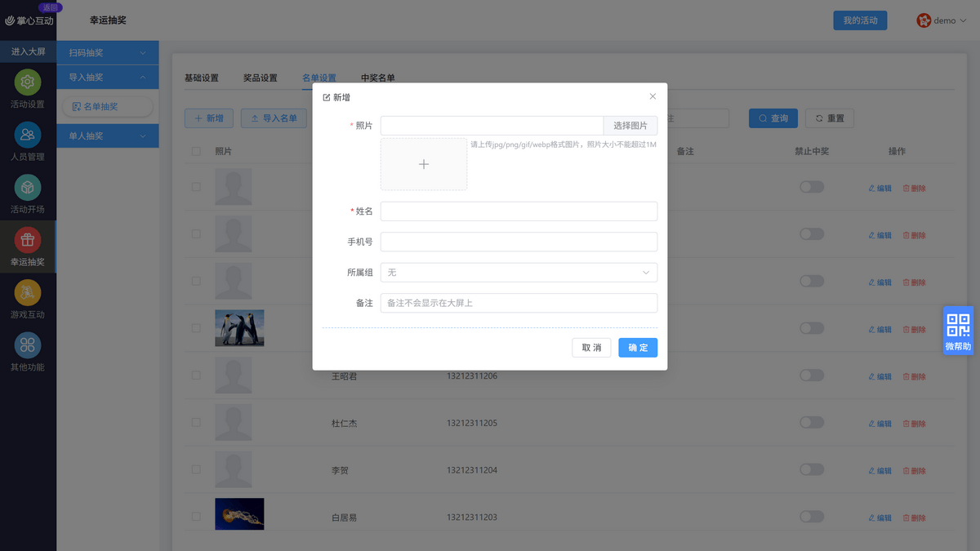Switch to 奖品设置 tab
Image resolution: width=980 pixels, height=551 pixels.
click(x=261, y=78)
